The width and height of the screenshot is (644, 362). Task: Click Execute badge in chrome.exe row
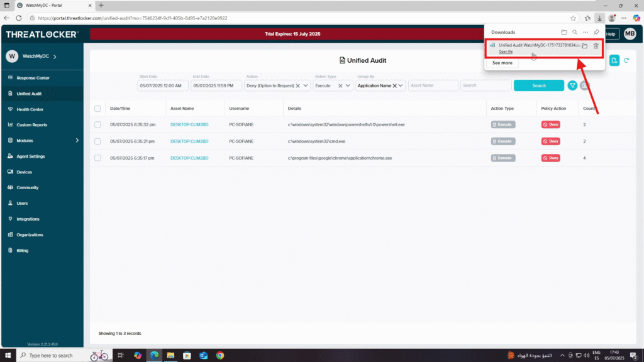click(x=502, y=158)
